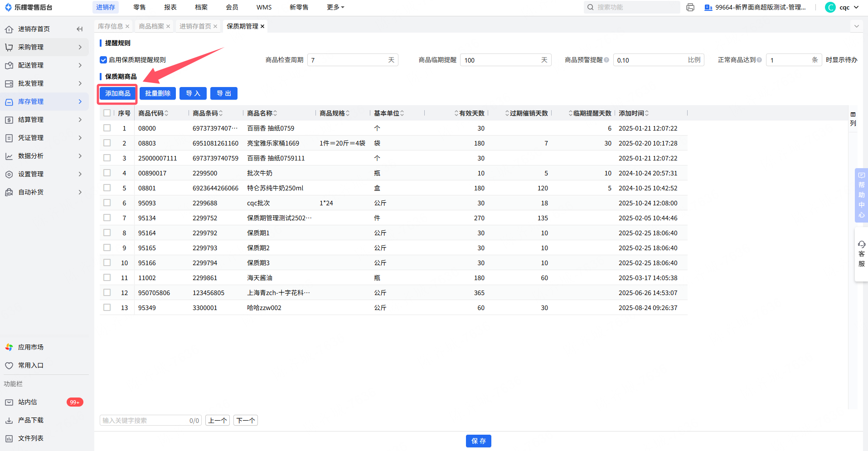Expand the tab list dropdown arrow
The width and height of the screenshot is (868, 451).
857,26
